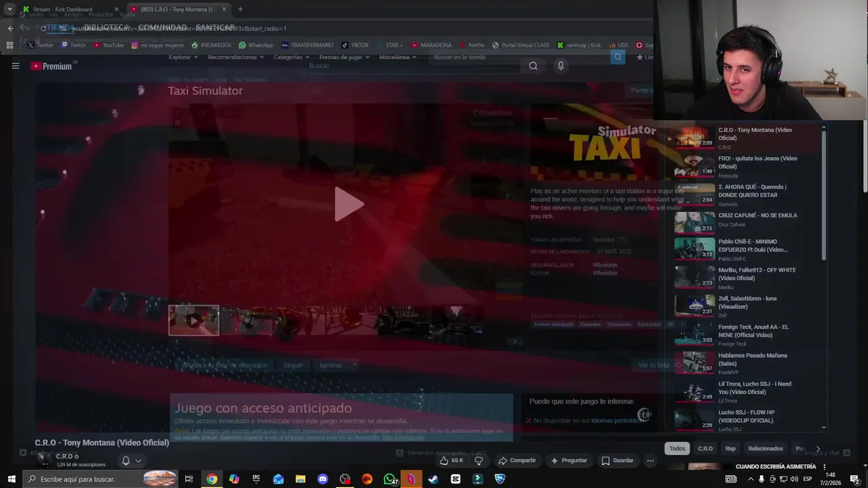Show more filter chips with right arrow

click(x=818, y=449)
